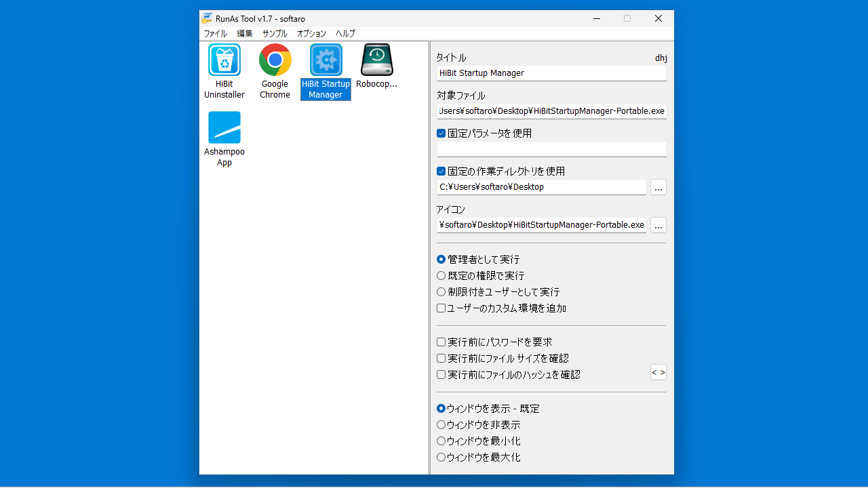Select 既定の権限で実行 radio button
The width and height of the screenshot is (868, 488).
click(x=441, y=276)
